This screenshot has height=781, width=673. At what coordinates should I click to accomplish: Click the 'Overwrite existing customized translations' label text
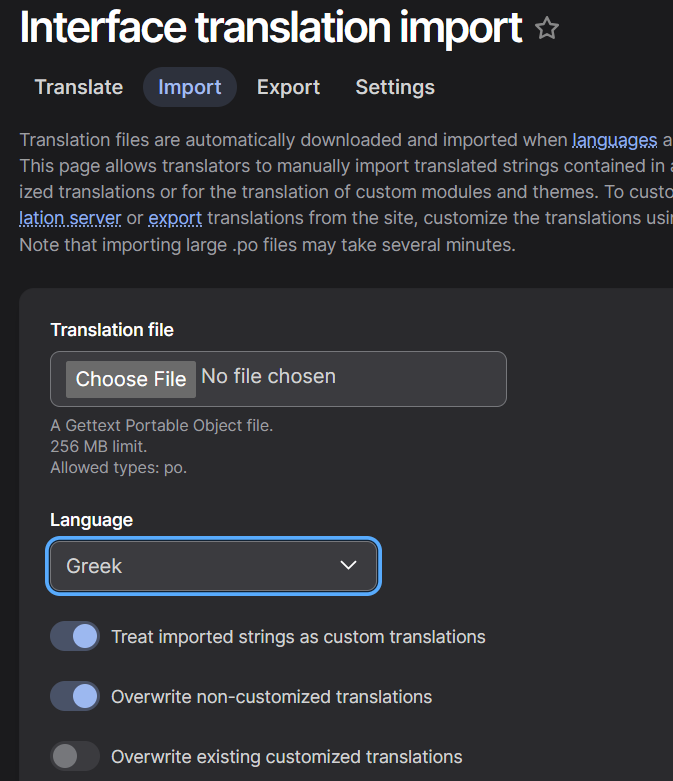286,757
